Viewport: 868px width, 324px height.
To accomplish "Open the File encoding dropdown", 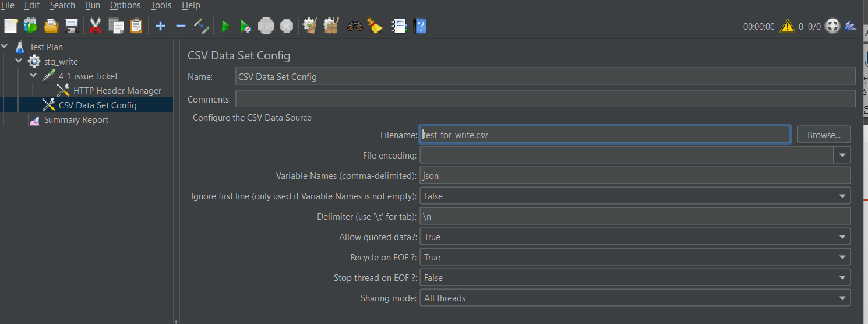I will [842, 155].
